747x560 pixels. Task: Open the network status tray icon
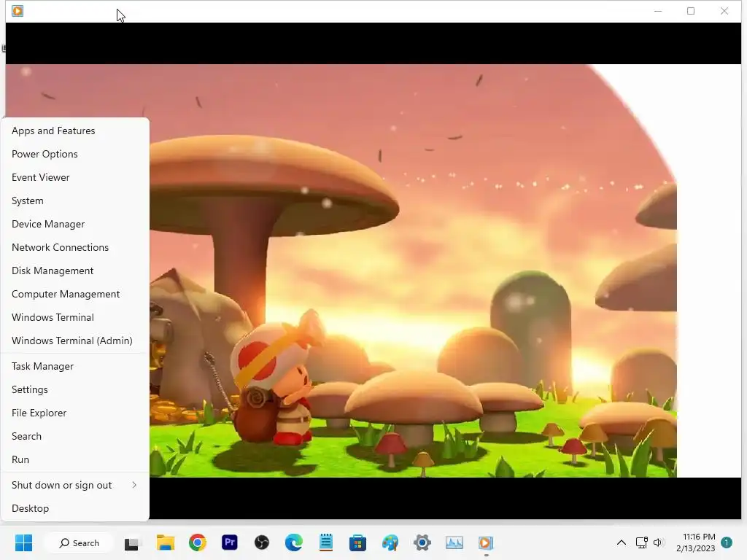(x=641, y=542)
